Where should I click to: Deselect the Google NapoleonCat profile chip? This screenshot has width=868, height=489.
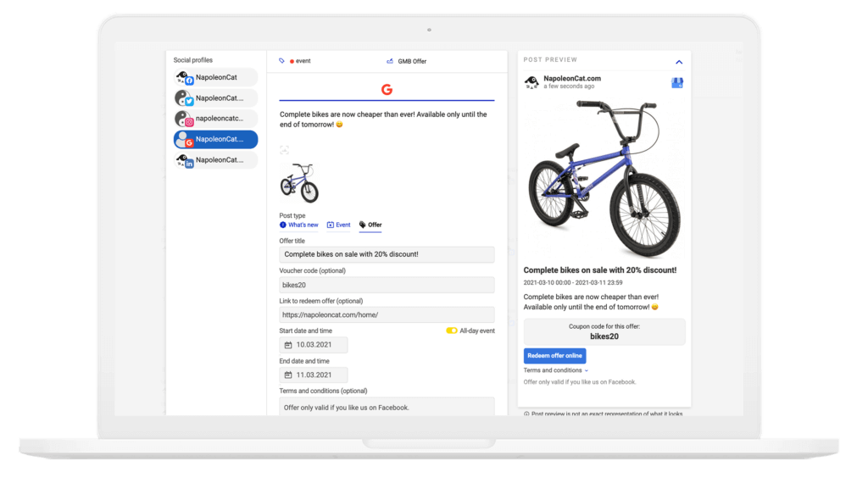(x=215, y=140)
